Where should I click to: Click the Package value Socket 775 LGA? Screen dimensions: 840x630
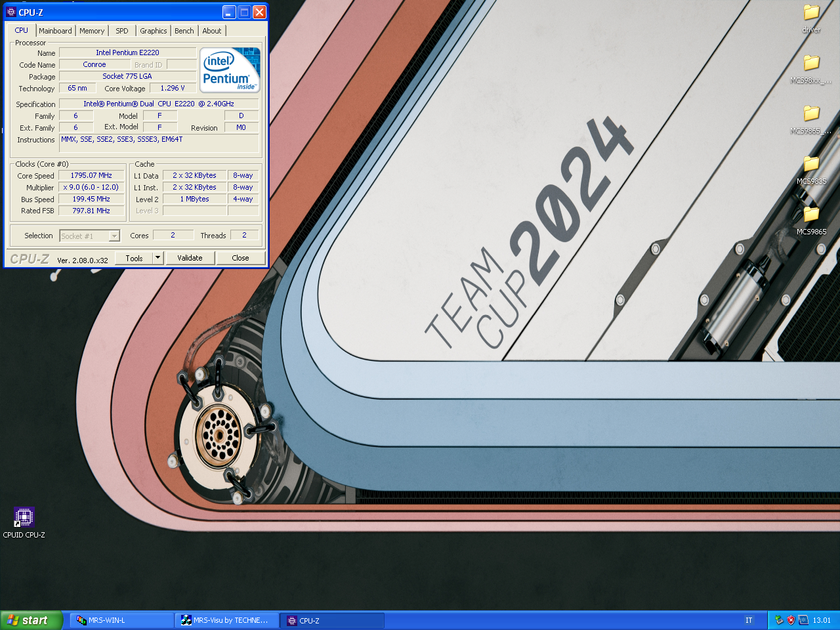click(127, 76)
